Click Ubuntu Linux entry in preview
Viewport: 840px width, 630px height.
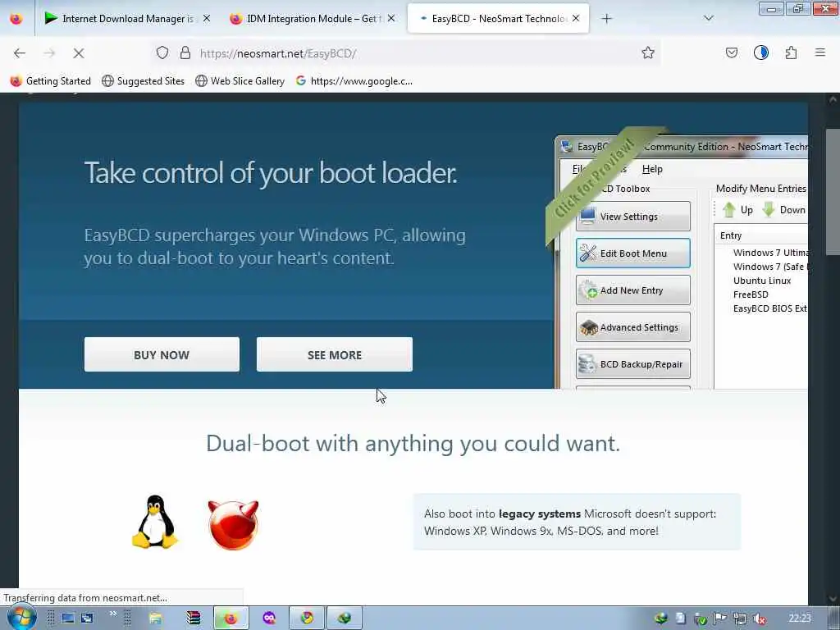pyautogui.click(x=762, y=281)
